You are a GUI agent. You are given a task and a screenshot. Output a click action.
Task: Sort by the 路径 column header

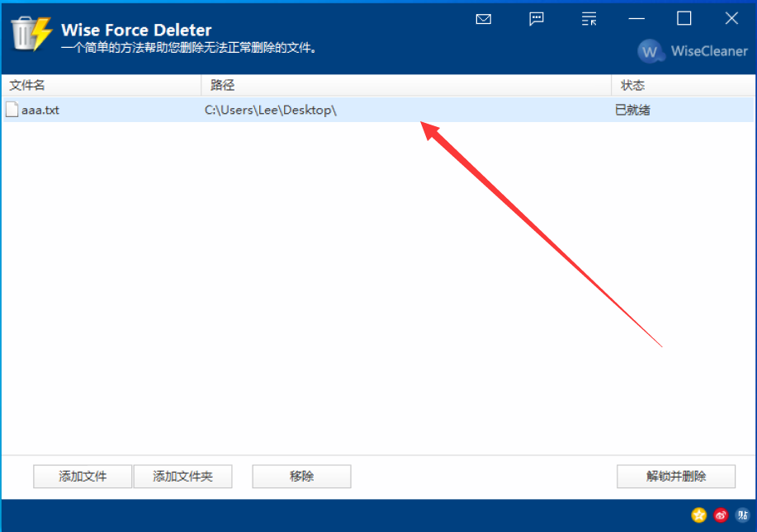coord(406,86)
